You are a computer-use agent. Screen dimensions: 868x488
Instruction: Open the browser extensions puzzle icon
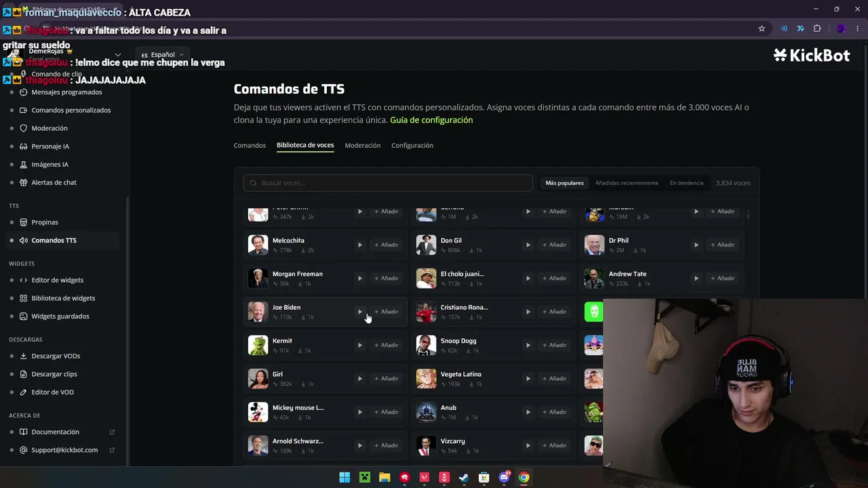(x=817, y=28)
